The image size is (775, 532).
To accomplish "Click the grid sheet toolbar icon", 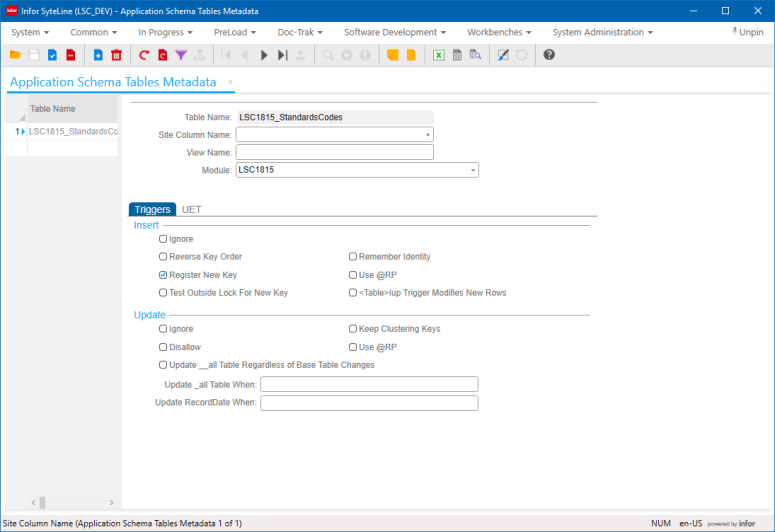I will tap(457, 55).
